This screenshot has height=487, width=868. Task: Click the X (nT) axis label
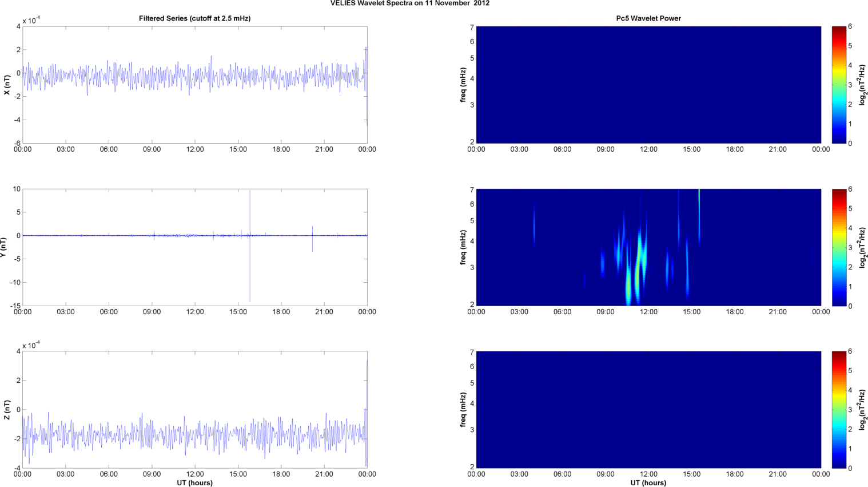coord(7,85)
